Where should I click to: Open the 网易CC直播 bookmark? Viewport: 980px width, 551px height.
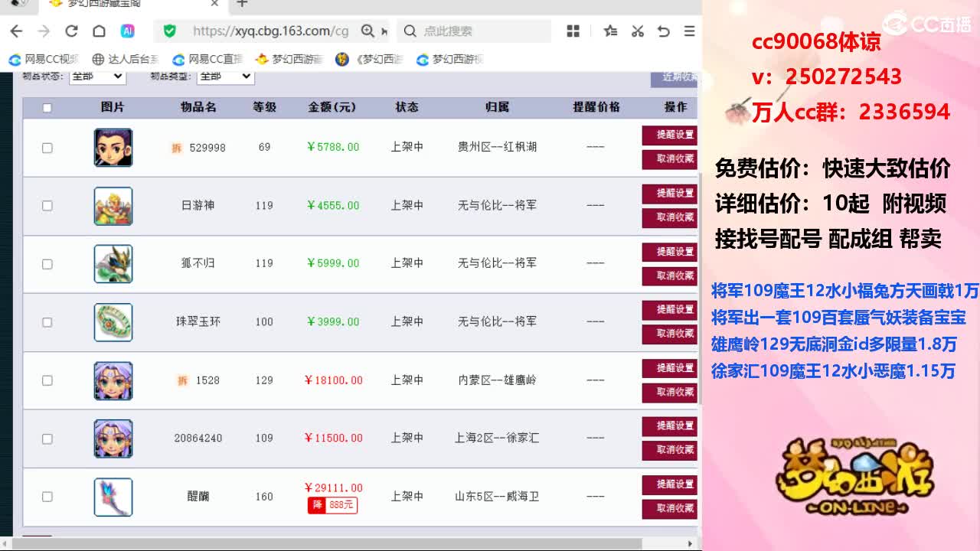(207, 59)
